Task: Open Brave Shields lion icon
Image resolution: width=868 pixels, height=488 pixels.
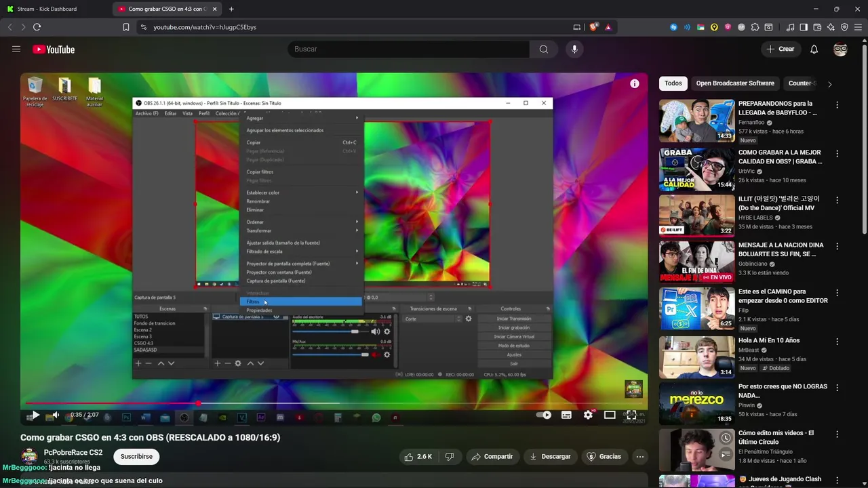Action: 593,27
